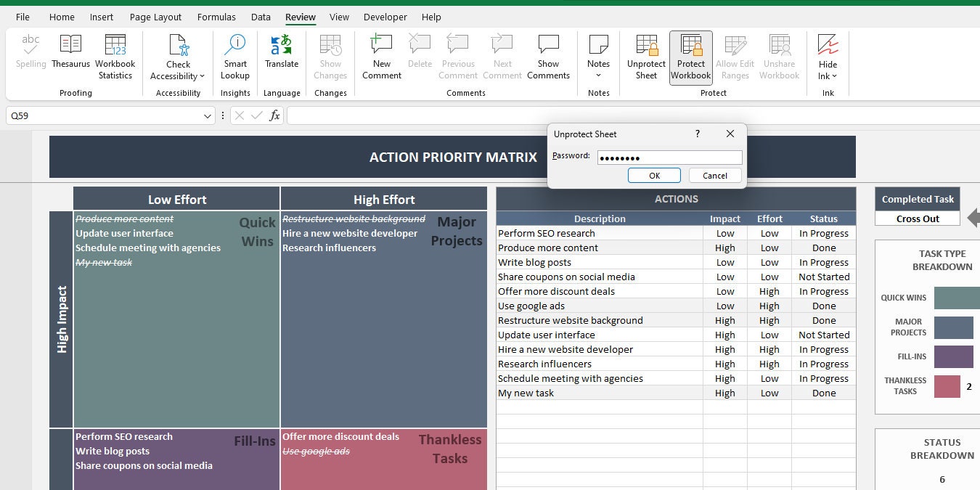Toggle Hide Ink visibility
The height and width of the screenshot is (490, 980).
827,56
